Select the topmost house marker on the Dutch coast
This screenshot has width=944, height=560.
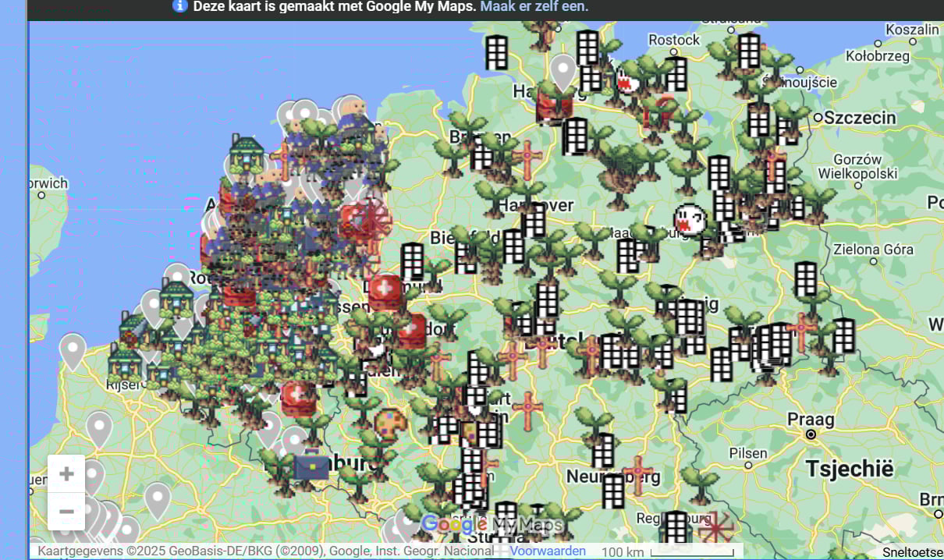point(247,154)
